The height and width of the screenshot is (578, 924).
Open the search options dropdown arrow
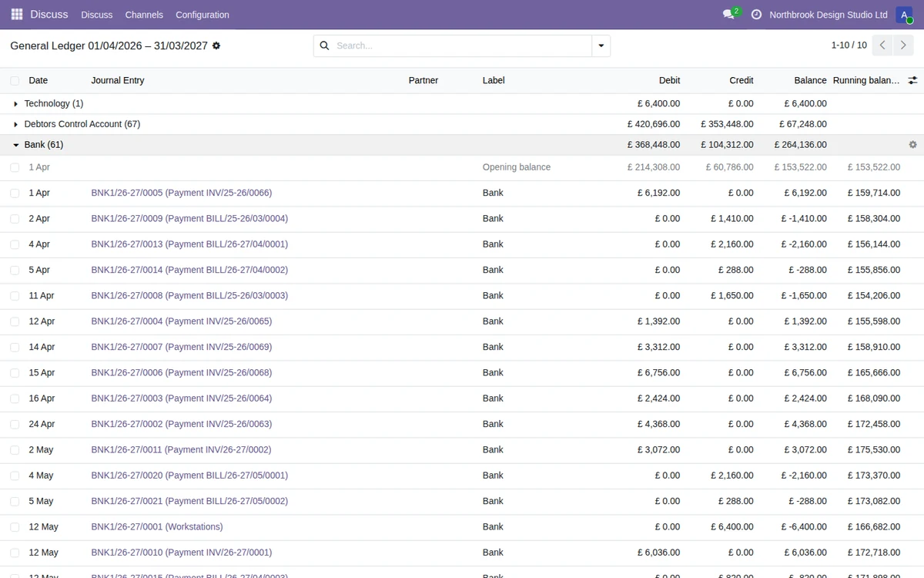[x=601, y=45]
